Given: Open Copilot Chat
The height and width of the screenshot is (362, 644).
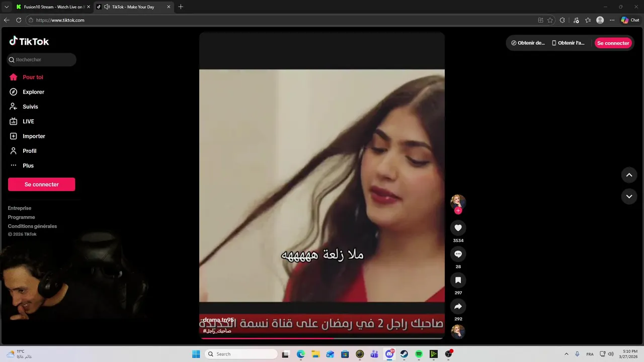Looking at the screenshot, I should (630, 20).
